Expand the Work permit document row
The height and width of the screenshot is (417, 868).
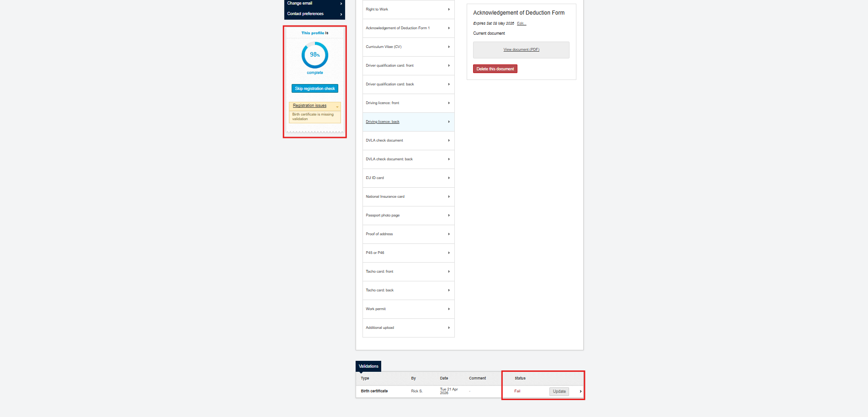408,309
